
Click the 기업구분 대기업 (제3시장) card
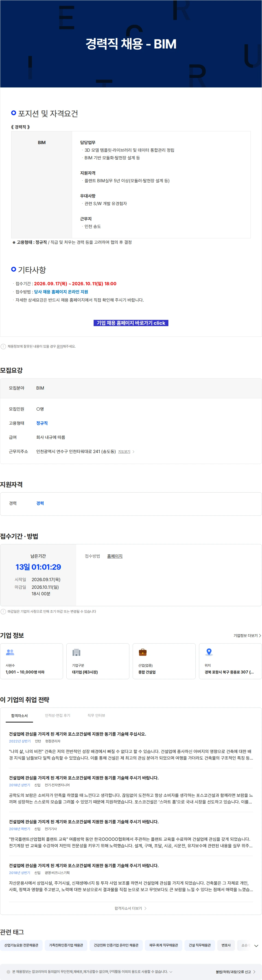point(98,661)
